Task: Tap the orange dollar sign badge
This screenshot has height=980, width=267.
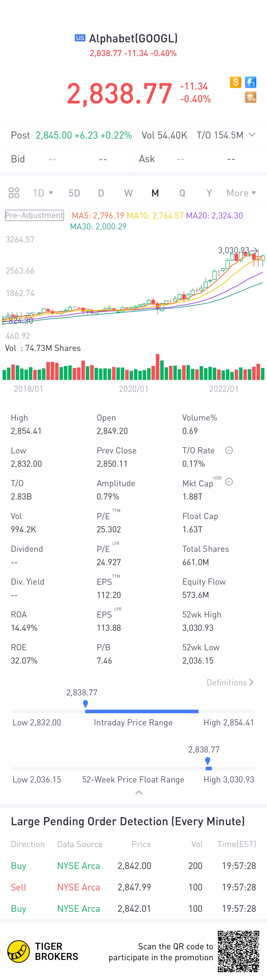Action: 235,82
